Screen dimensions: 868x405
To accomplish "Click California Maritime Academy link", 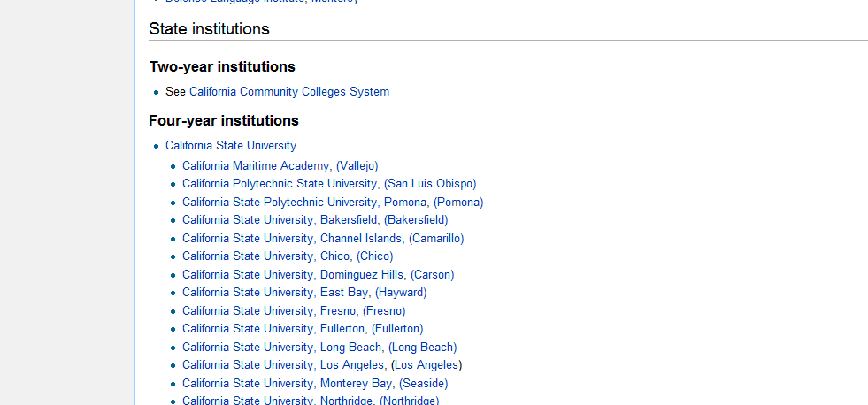I will pos(255,166).
